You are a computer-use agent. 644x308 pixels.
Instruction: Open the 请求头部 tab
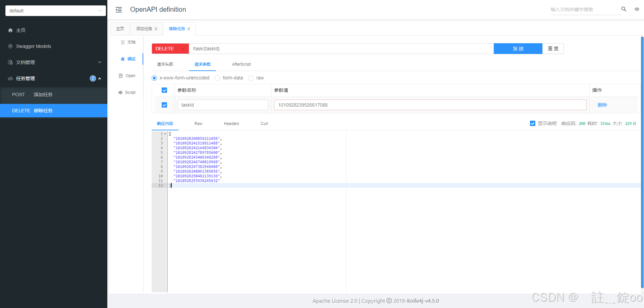click(165, 64)
